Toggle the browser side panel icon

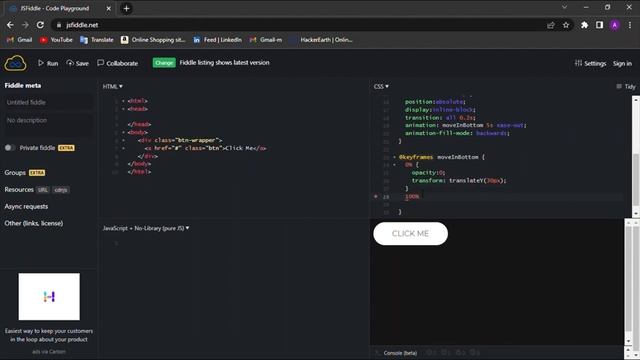pyautogui.click(x=599, y=25)
